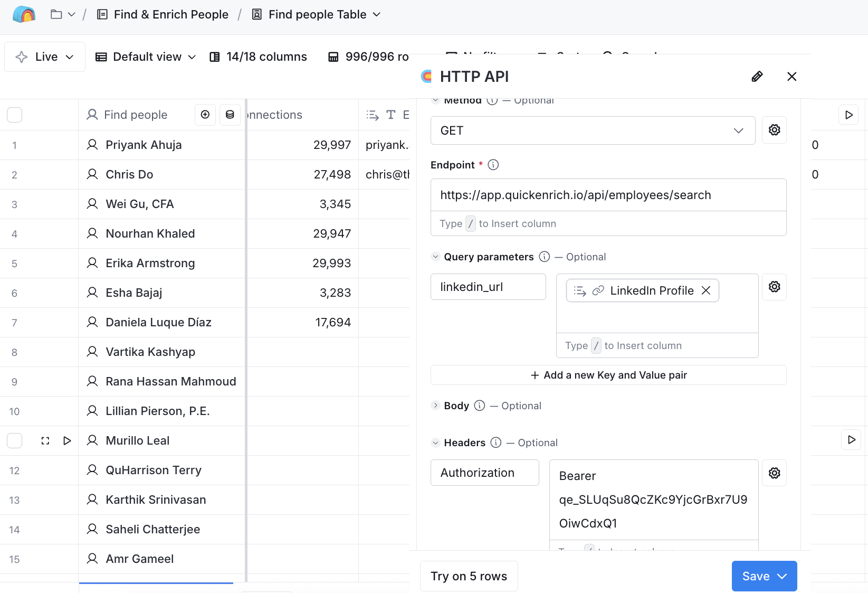Select the QuHarrison Terry cell
This screenshot has height=593, width=868.
click(162, 470)
